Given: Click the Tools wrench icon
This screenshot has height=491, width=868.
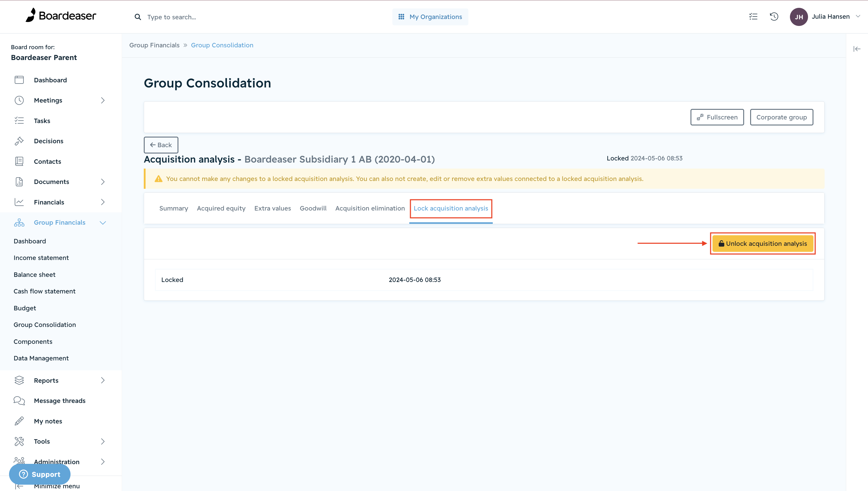Looking at the screenshot, I should coord(19,442).
